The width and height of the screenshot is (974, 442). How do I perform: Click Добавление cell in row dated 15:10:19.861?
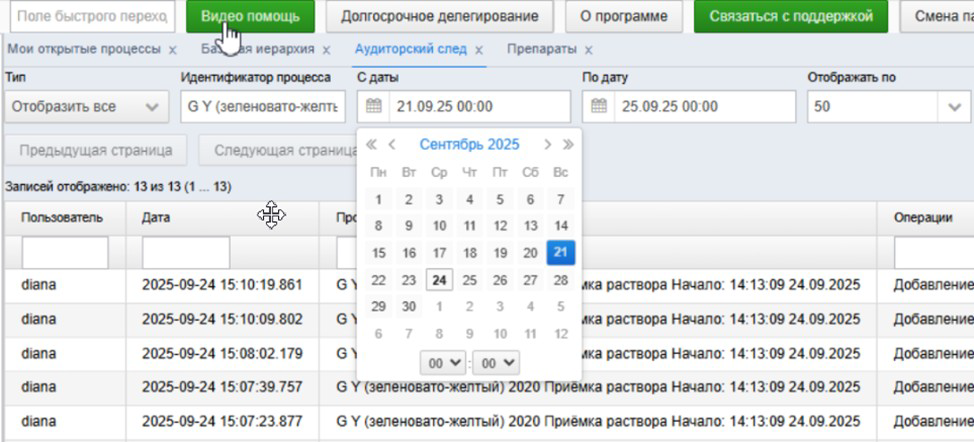[933, 285]
